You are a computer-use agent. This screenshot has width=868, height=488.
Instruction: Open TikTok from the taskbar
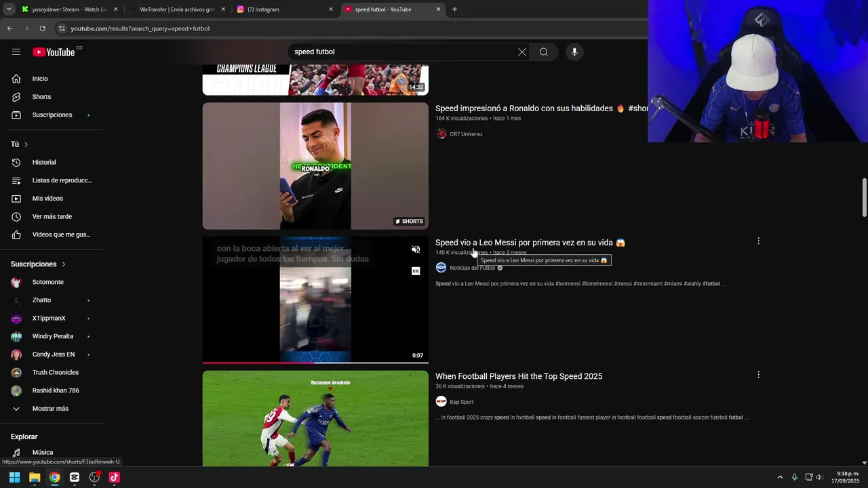coord(114,477)
